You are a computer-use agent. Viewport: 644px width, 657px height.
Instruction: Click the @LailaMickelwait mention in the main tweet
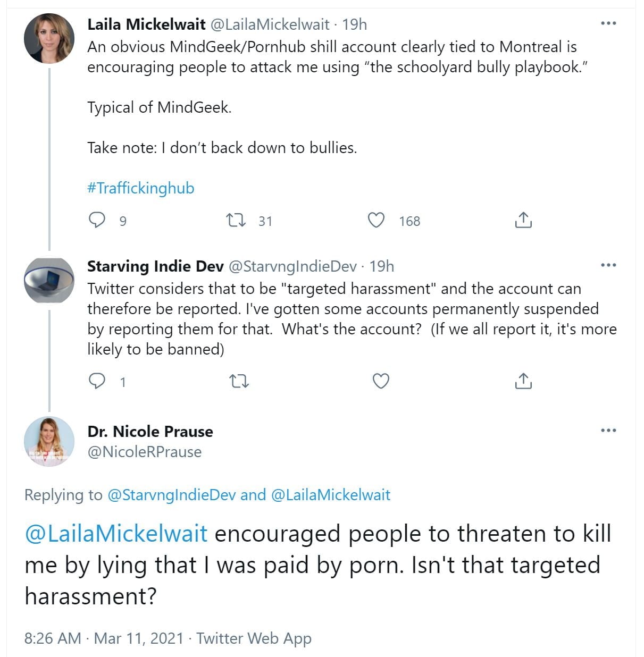point(116,534)
